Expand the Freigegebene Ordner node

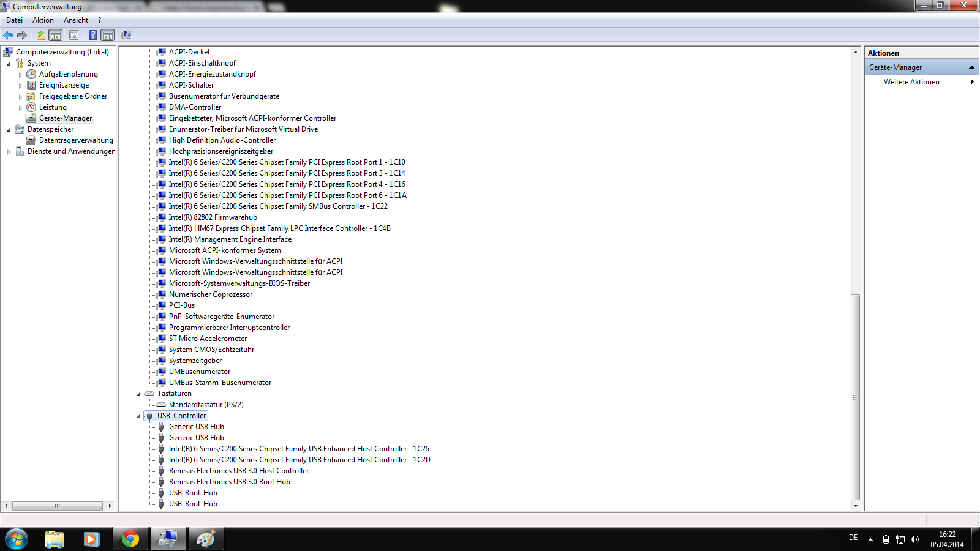[x=20, y=97]
